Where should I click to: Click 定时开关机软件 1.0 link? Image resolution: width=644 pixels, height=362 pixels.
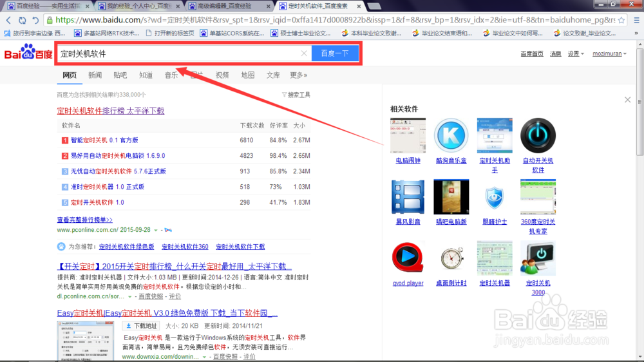pos(97,202)
